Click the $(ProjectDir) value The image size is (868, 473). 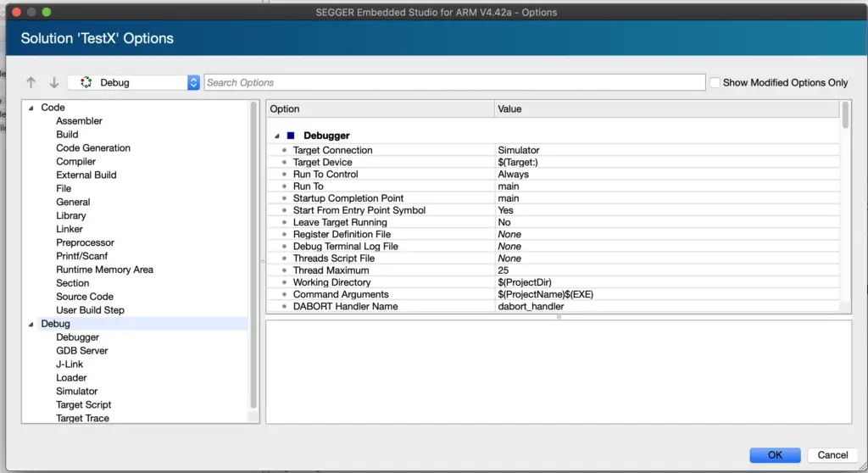525,282
